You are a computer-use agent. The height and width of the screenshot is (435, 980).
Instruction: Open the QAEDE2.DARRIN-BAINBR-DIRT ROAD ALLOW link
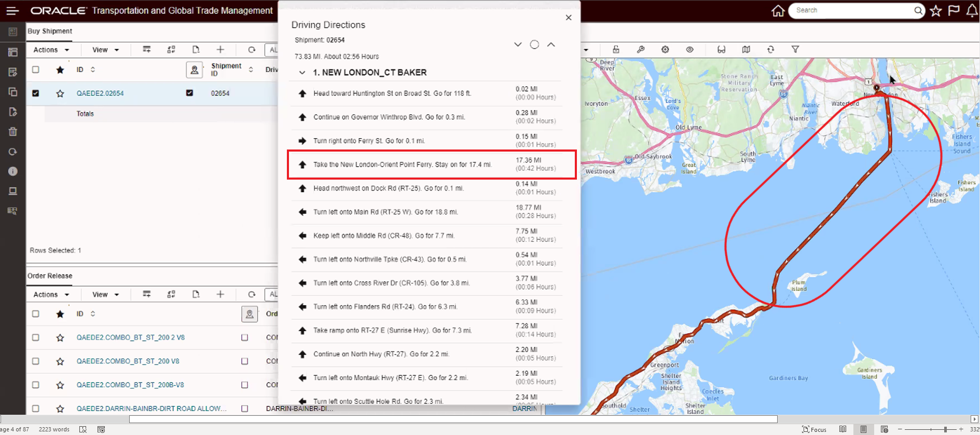click(151, 409)
